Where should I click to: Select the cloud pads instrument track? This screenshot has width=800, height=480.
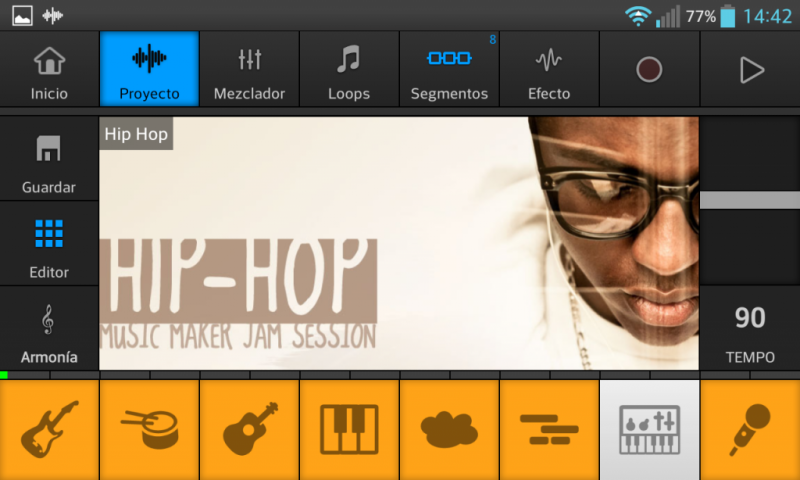coord(449,429)
